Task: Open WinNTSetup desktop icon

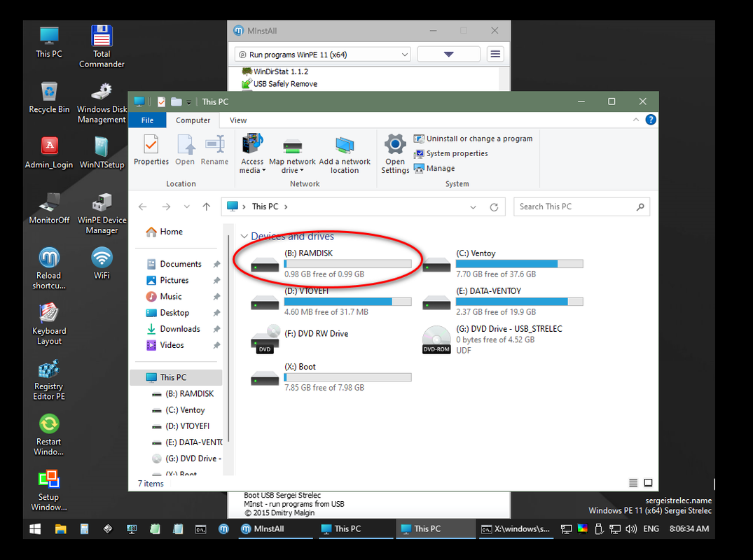Action: [102, 153]
